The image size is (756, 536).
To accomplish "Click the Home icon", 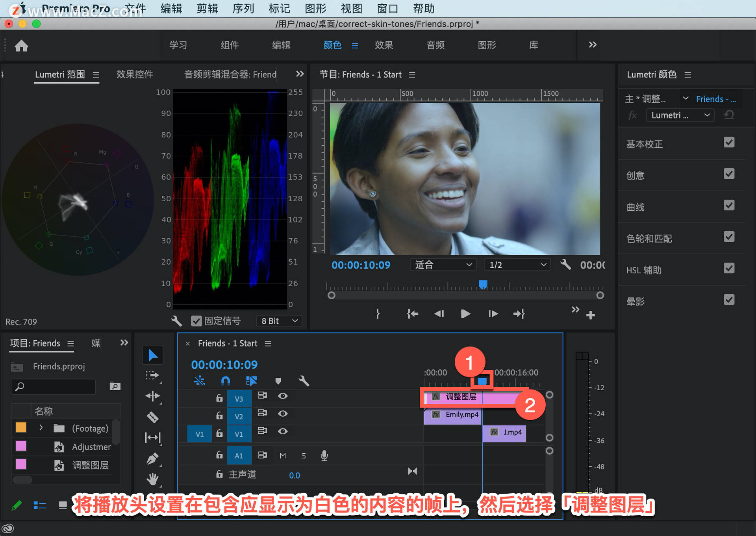I will tap(21, 46).
